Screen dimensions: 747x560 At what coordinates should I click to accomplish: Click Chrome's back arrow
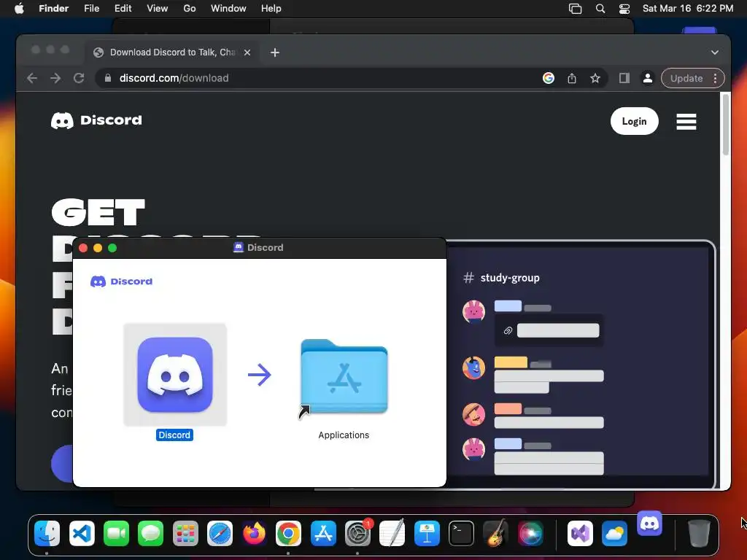point(32,78)
